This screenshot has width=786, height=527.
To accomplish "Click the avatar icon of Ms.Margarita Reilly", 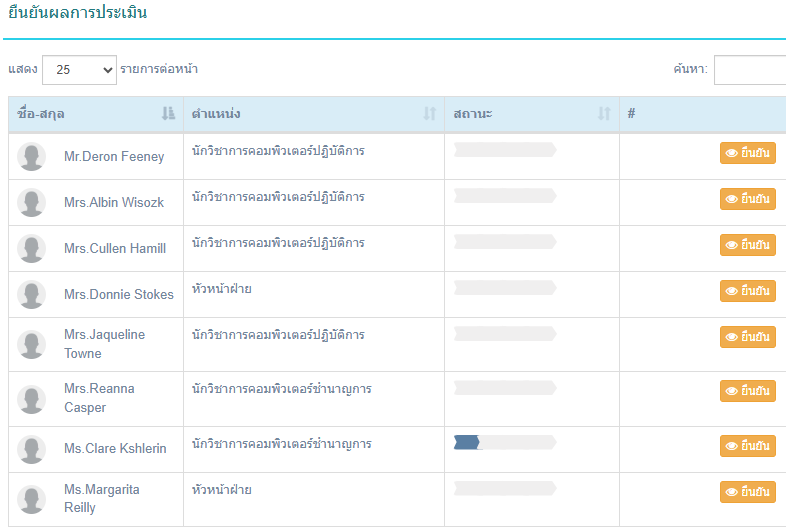I will [32, 499].
